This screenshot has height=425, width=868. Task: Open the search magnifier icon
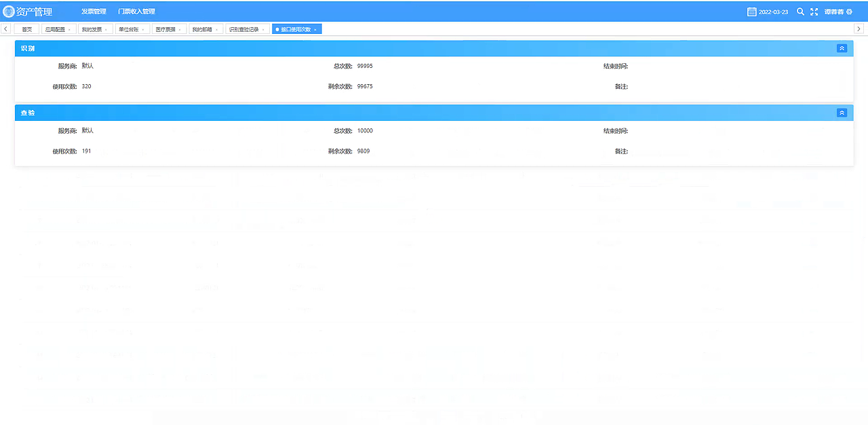(x=800, y=12)
